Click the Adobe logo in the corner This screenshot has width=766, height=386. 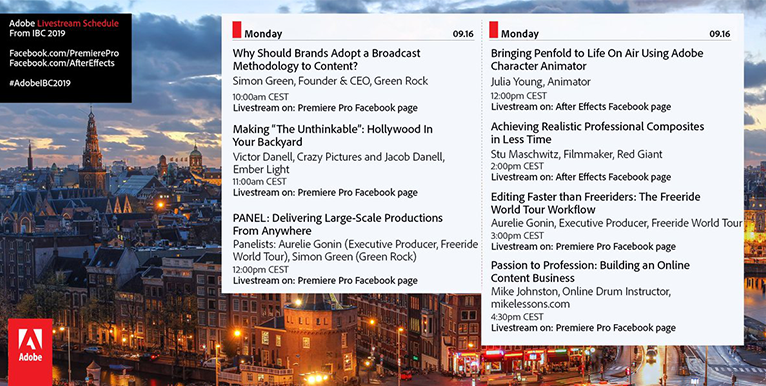pos(30,352)
